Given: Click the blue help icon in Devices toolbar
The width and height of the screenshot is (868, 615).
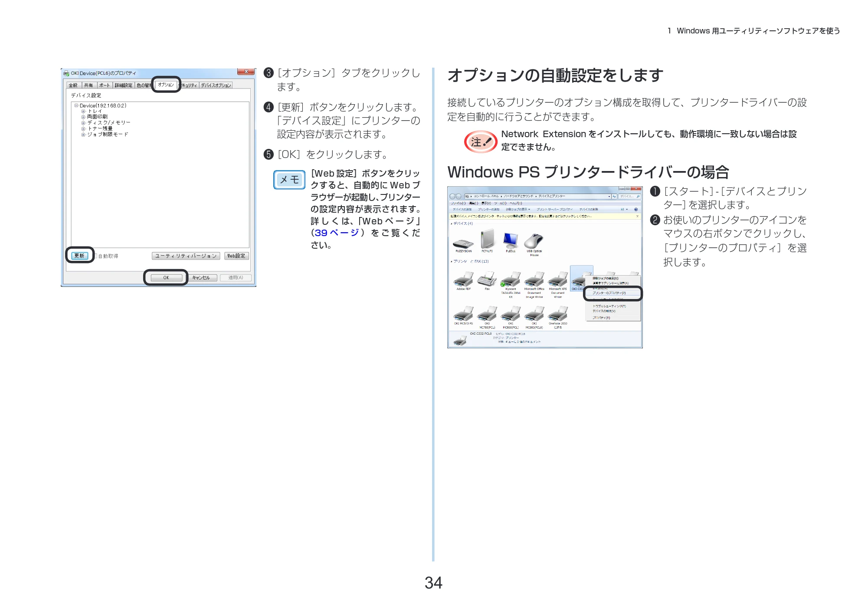Looking at the screenshot, I should click(636, 209).
